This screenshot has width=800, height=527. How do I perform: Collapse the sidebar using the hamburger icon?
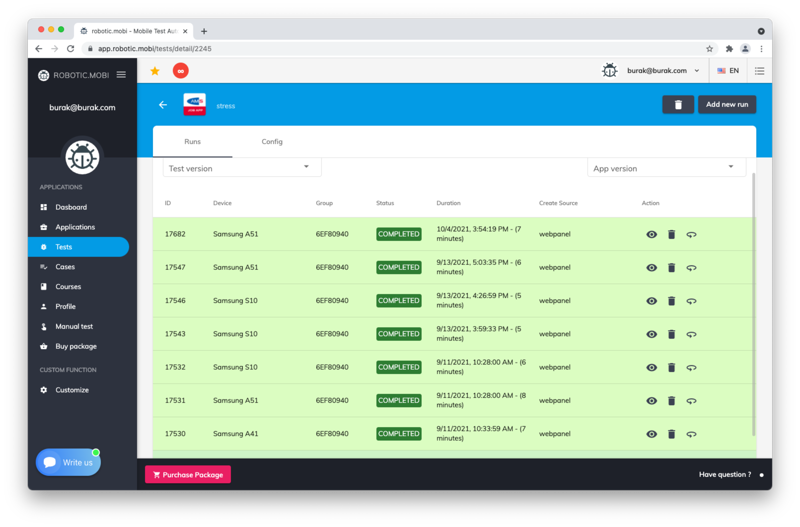[121, 75]
